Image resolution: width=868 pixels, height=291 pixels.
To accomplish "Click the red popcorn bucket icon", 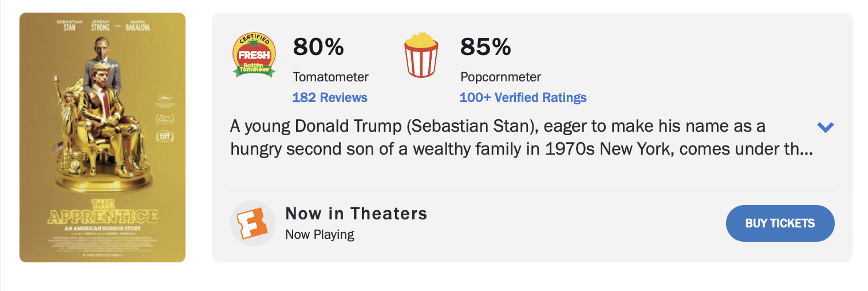I will pyautogui.click(x=421, y=55).
